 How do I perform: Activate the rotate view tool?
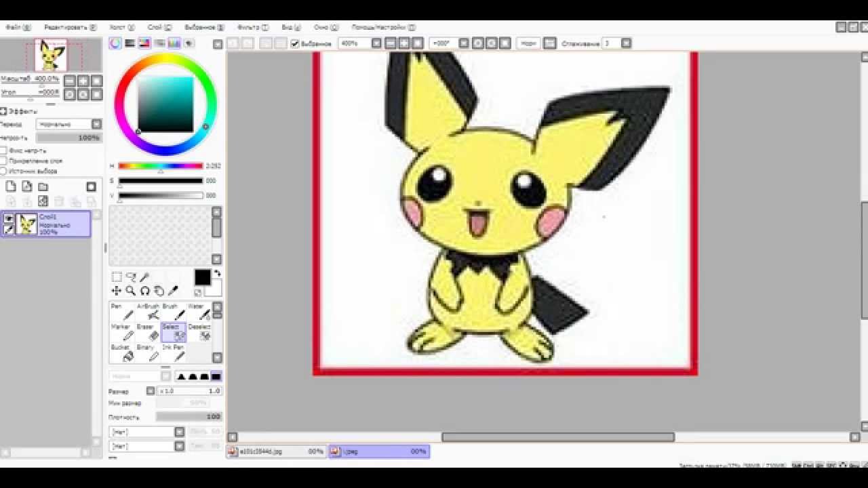point(144,291)
